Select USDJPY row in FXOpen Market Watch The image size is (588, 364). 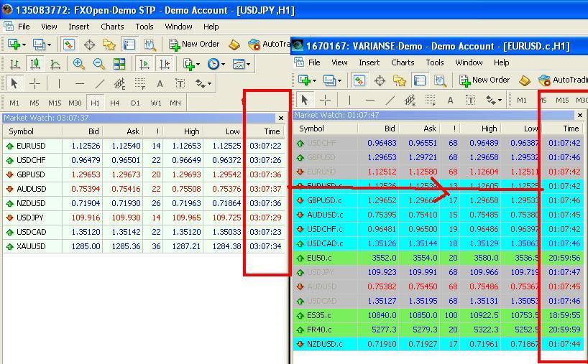coord(144,218)
